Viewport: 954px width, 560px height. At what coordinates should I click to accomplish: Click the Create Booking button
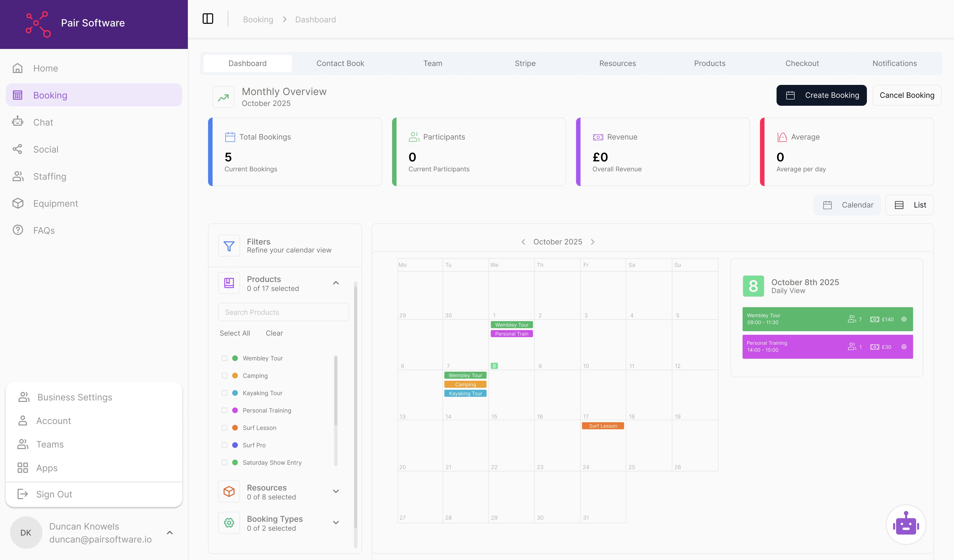821,95
